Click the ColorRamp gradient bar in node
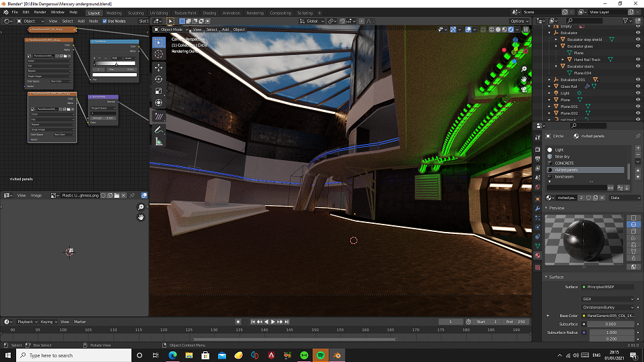 click(x=115, y=64)
